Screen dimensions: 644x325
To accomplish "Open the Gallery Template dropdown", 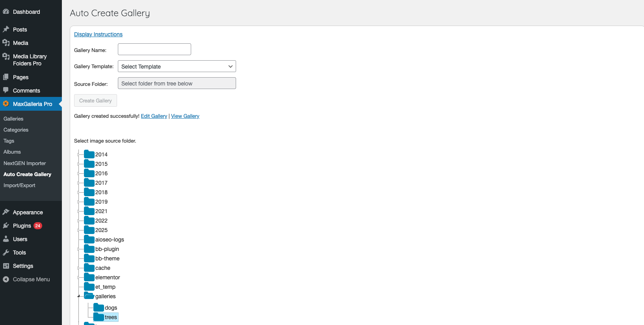I will (177, 67).
